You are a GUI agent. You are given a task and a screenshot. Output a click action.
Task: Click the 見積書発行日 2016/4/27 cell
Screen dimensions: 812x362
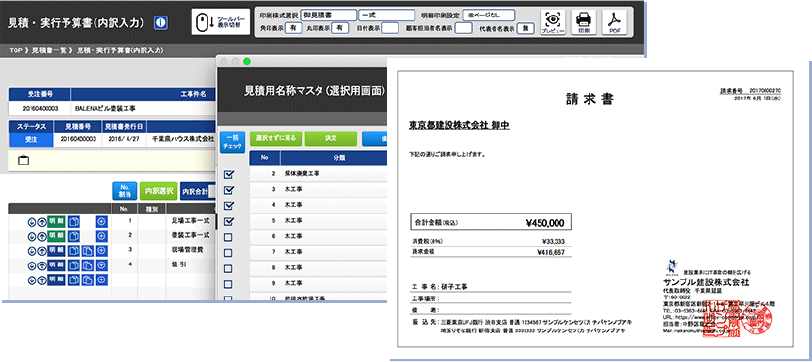[x=124, y=140]
